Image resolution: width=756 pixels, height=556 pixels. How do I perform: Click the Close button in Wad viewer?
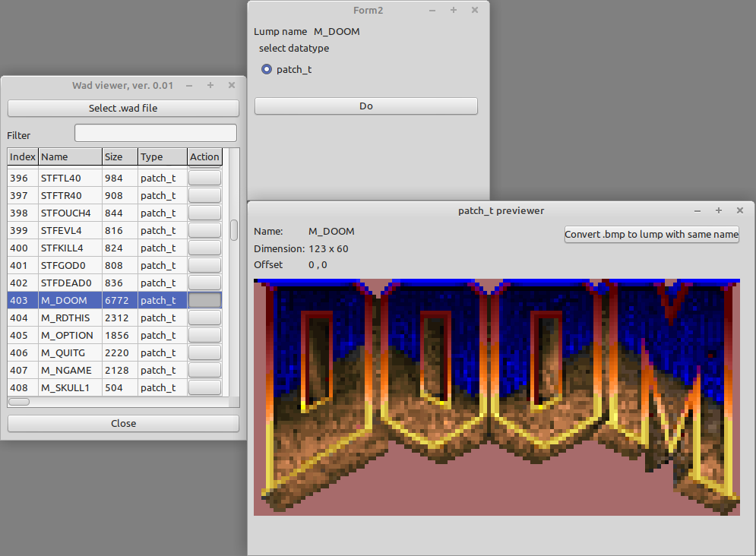[123, 424]
